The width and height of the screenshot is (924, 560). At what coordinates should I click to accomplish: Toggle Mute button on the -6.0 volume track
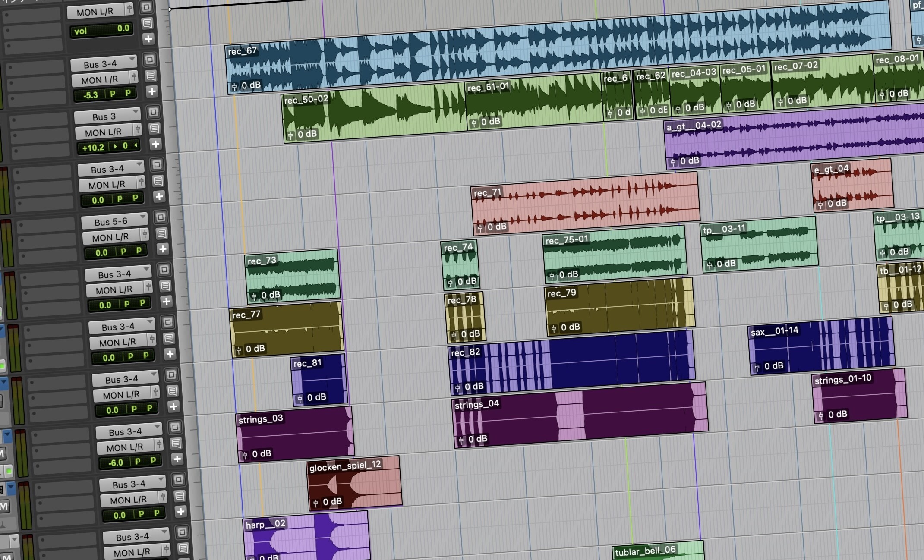(x=2, y=454)
